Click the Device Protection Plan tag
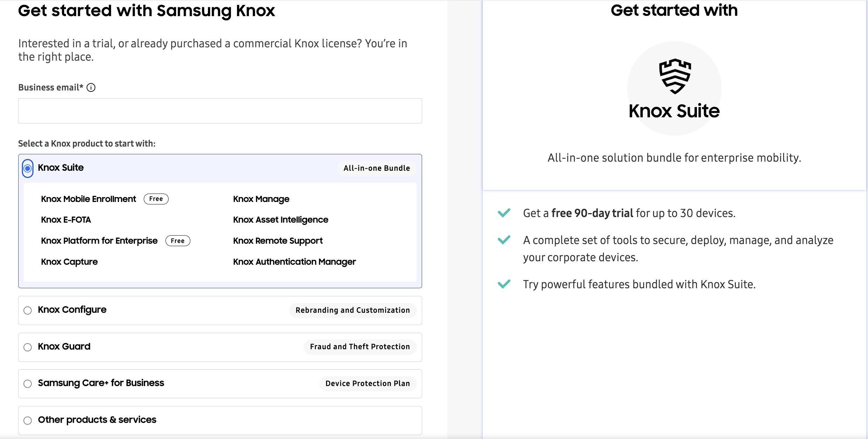Image resolution: width=868 pixels, height=439 pixels. tap(368, 384)
